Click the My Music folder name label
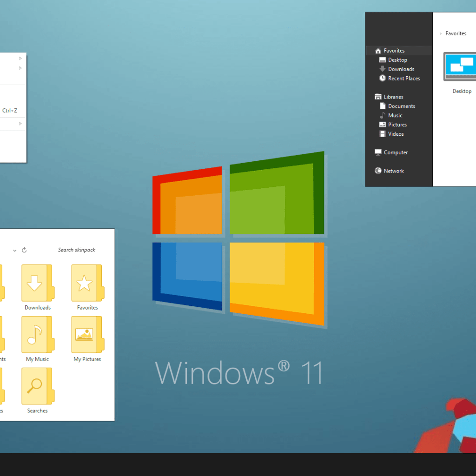Viewport: 476px width, 476px height. [37, 359]
